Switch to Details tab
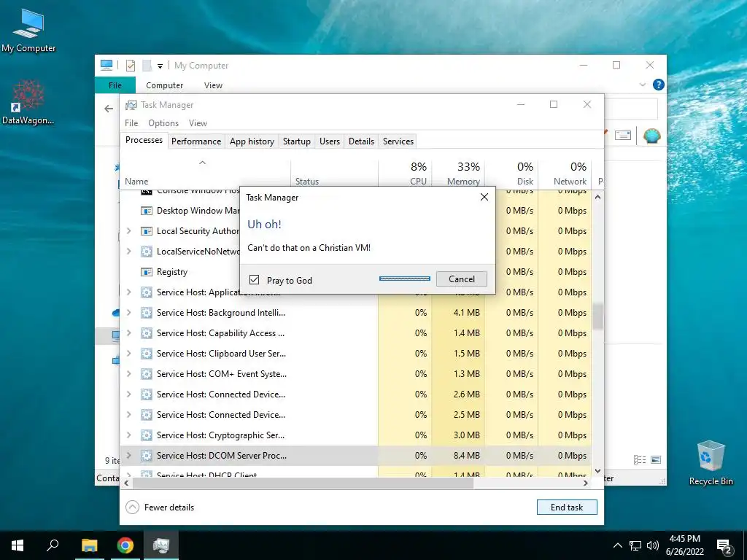The width and height of the screenshot is (747, 560). click(x=361, y=141)
